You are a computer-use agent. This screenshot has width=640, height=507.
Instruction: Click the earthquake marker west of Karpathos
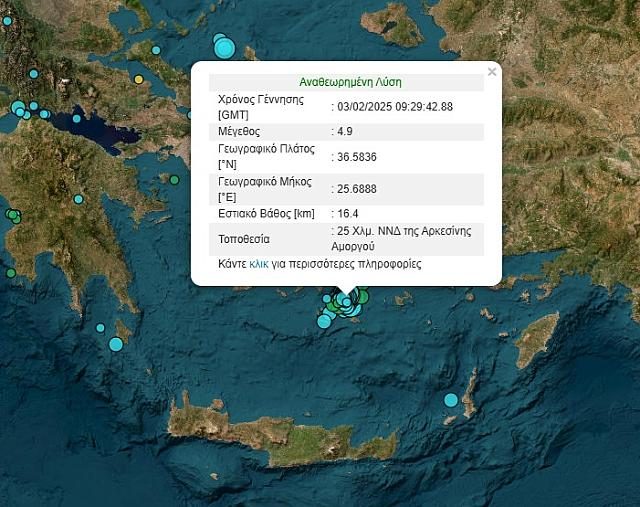tap(451, 400)
